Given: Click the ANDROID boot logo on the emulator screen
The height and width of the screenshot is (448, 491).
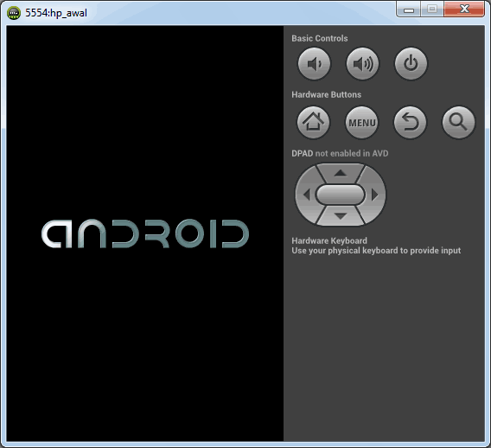Looking at the screenshot, I should coord(145,234).
